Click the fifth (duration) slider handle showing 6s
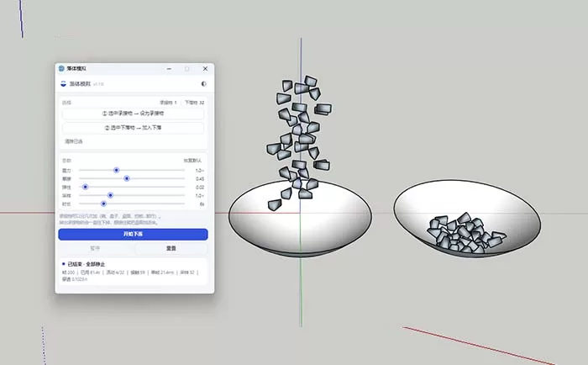Screen dimensions: 588x365 click(x=103, y=204)
